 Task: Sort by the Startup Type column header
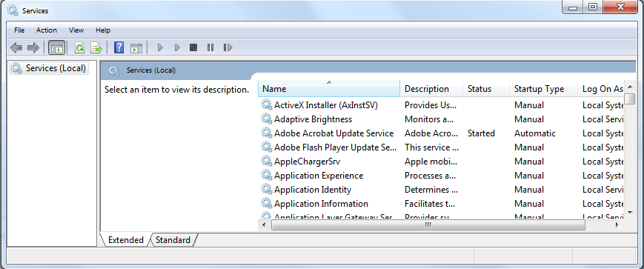pyautogui.click(x=544, y=89)
